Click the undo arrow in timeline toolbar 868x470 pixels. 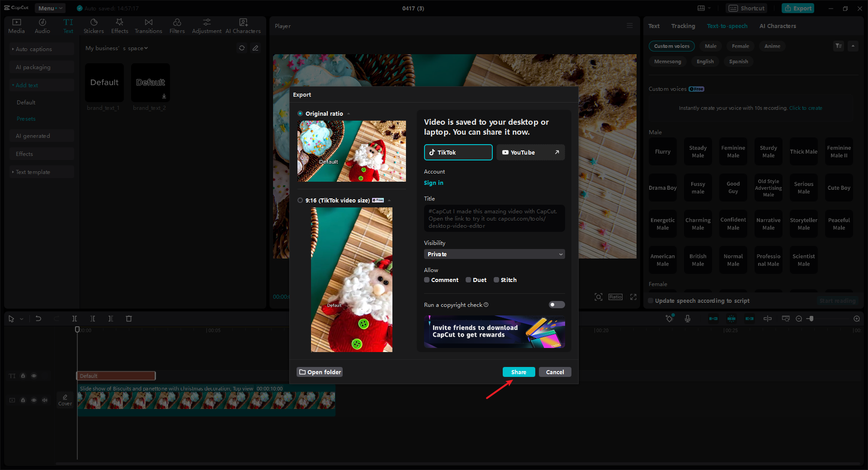(x=38, y=319)
